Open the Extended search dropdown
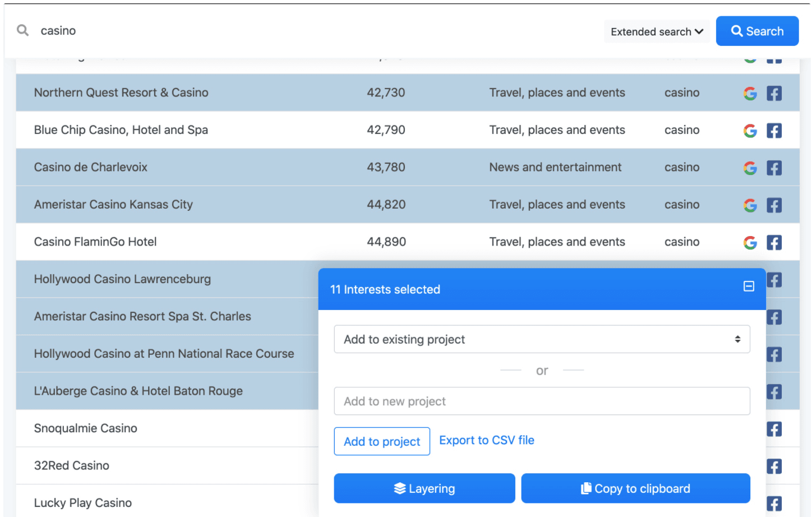The width and height of the screenshot is (812, 517). click(x=657, y=31)
